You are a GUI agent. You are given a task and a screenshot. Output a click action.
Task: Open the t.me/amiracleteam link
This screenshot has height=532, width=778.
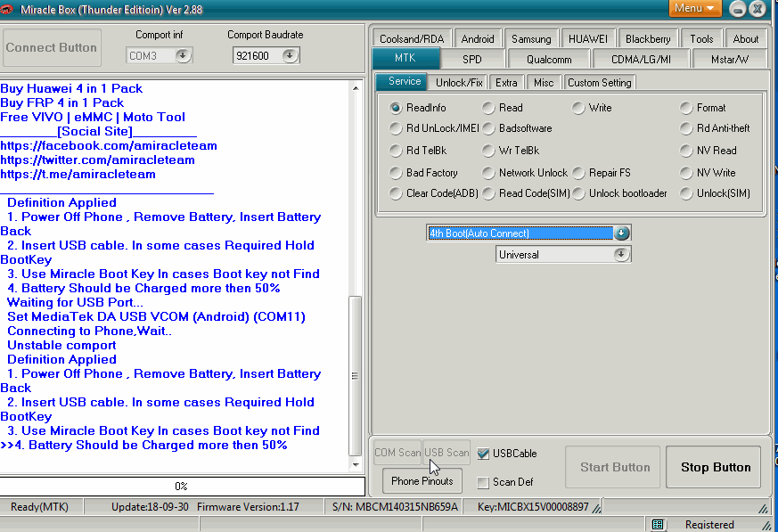pyautogui.click(x=78, y=174)
